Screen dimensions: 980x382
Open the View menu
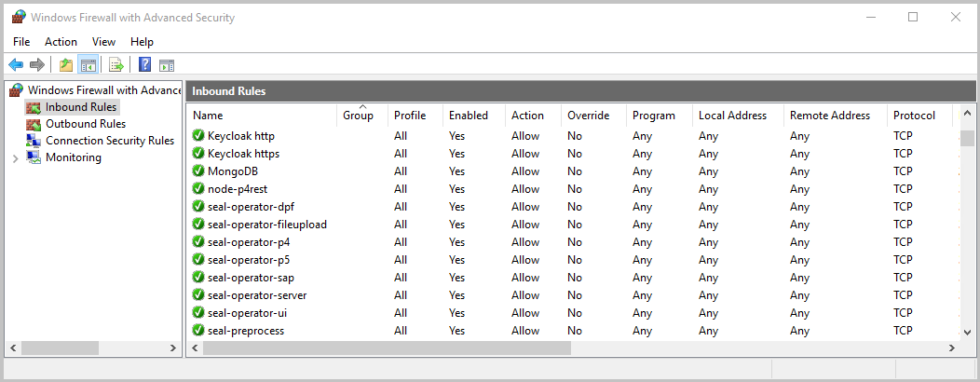click(103, 42)
